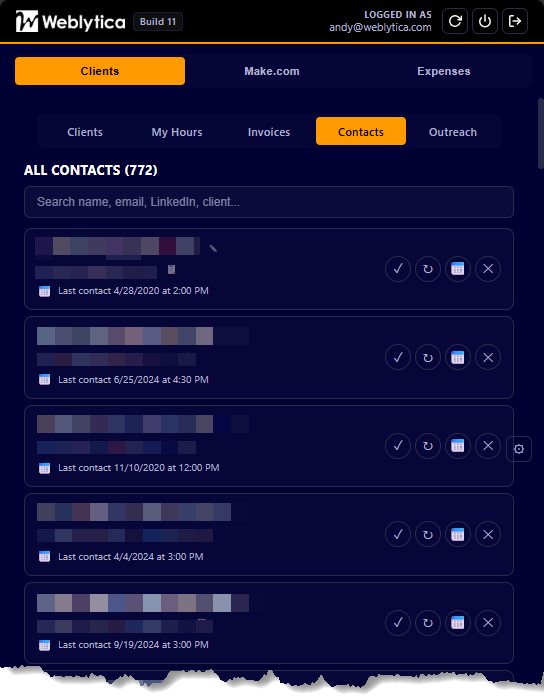The width and height of the screenshot is (544, 696).
Task: Focus the contact search field
Action: coord(269,202)
